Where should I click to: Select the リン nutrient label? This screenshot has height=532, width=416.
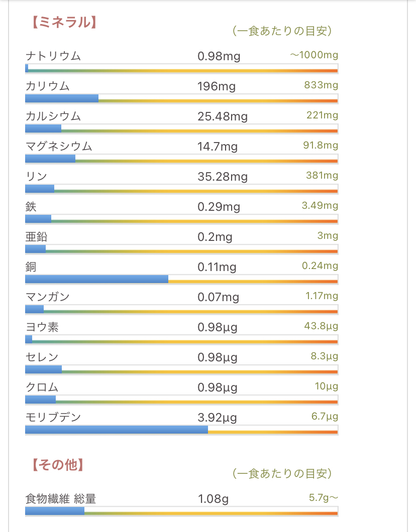tap(36, 176)
